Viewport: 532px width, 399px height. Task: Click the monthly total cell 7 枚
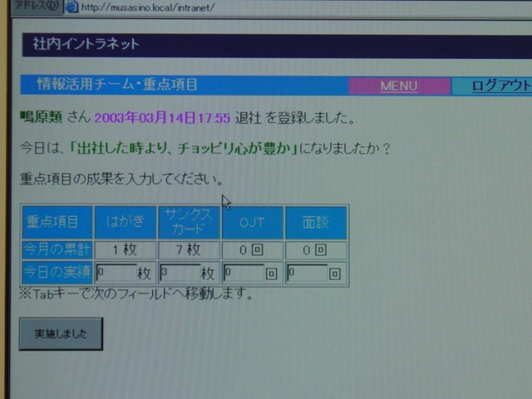[x=189, y=250]
